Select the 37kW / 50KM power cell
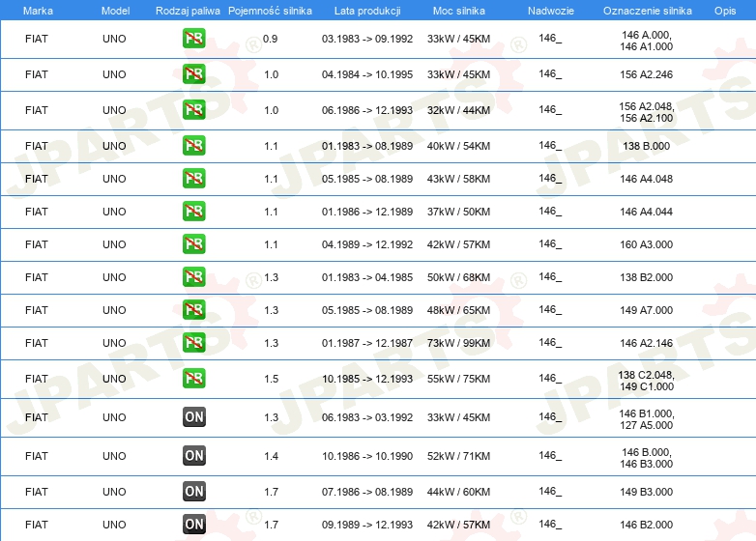This screenshot has width=756, height=541. [458, 212]
